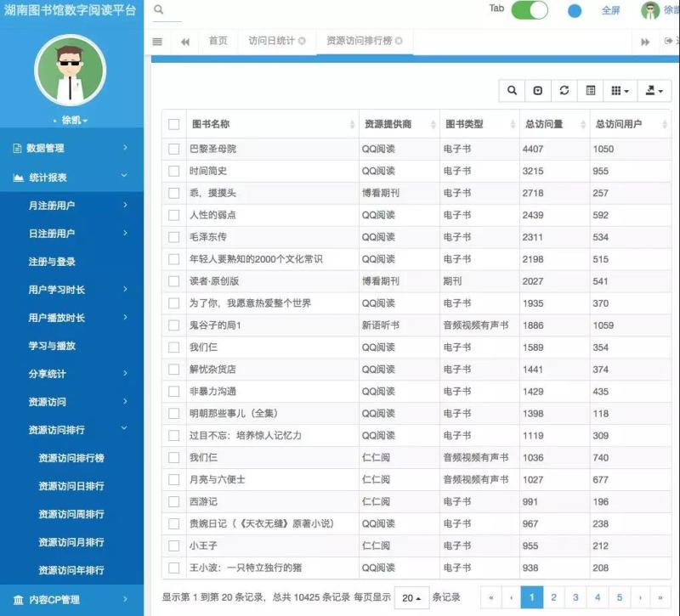Click the 全屏 fullscreen link

pos(610,11)
